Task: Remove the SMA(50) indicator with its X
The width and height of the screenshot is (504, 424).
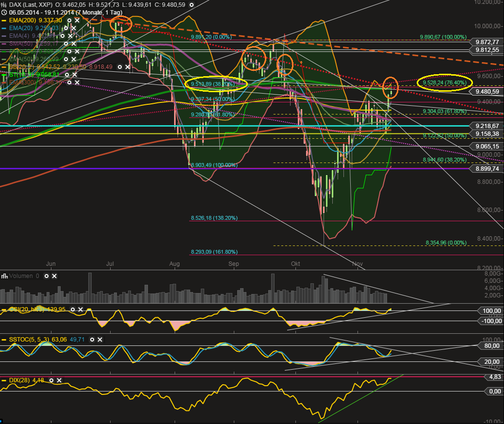Action: tap(74, 44)
